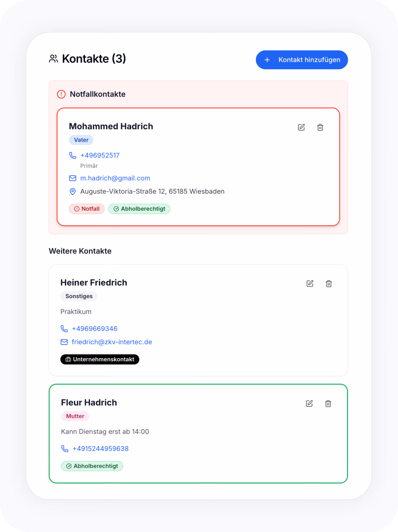Click the phone icon beside Mohammed's number
Viewport: 398px width, 532px height.
(73, 155)
